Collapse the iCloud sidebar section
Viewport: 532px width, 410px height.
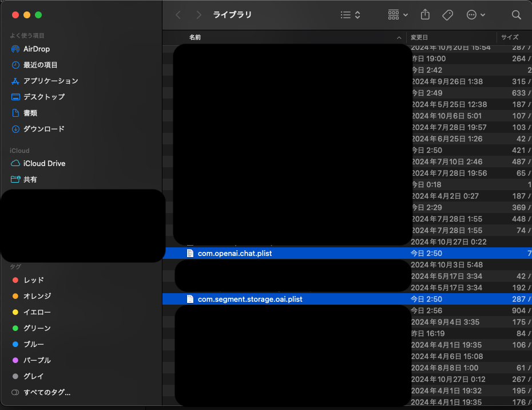pos(19,151)
